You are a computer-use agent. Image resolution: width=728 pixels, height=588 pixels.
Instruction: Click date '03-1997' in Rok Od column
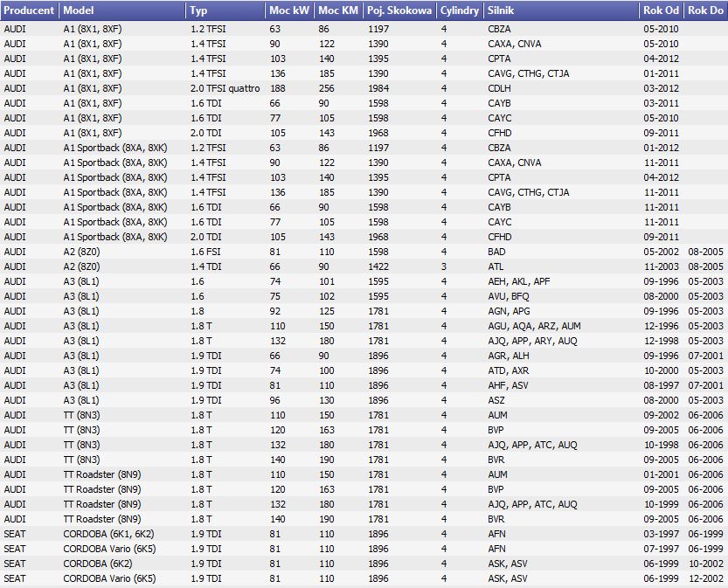point(661,534)
